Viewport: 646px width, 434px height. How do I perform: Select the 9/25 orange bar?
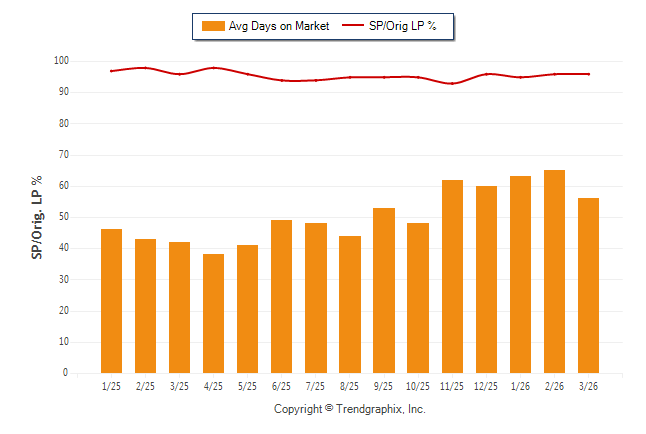pos(384,290)
